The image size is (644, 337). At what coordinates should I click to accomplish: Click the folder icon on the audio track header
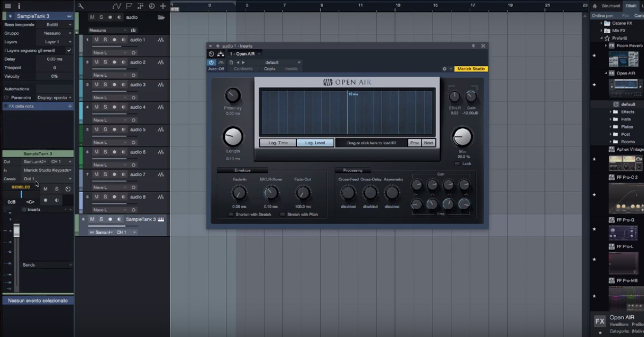click(x=160, y=17)
